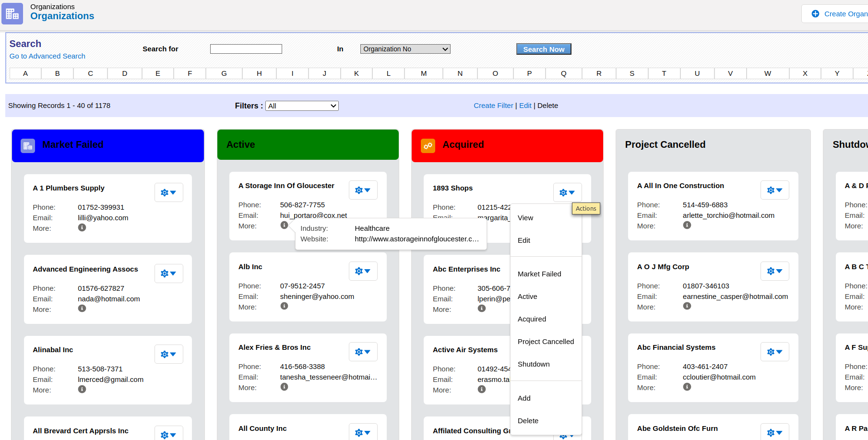Open more info icon for Active Air Systems

point(482,389)
